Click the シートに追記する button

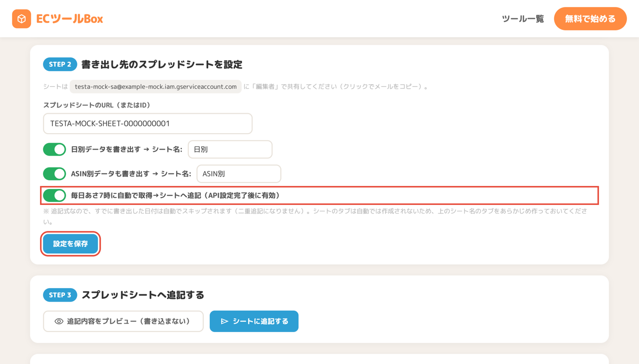pos(254,322)
